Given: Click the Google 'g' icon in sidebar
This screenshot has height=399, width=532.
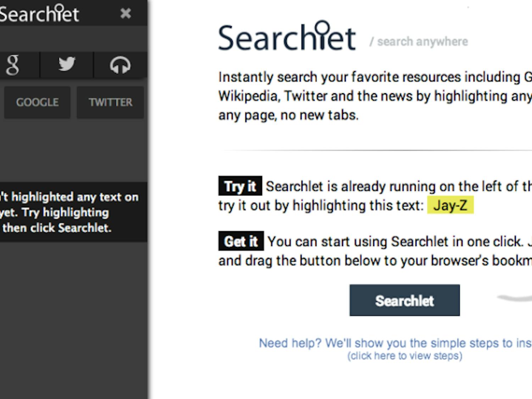Looking at the screenshot, I should pyautogui.click(x=13, y=65).
